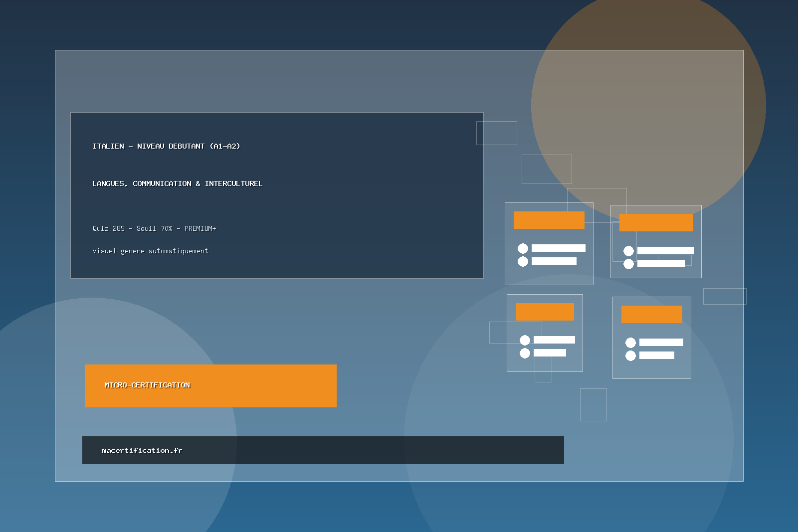Open the macertification.fr link
Image resolution: width=798 pixels, height=532 pixels.
click(x=142, y=450)
